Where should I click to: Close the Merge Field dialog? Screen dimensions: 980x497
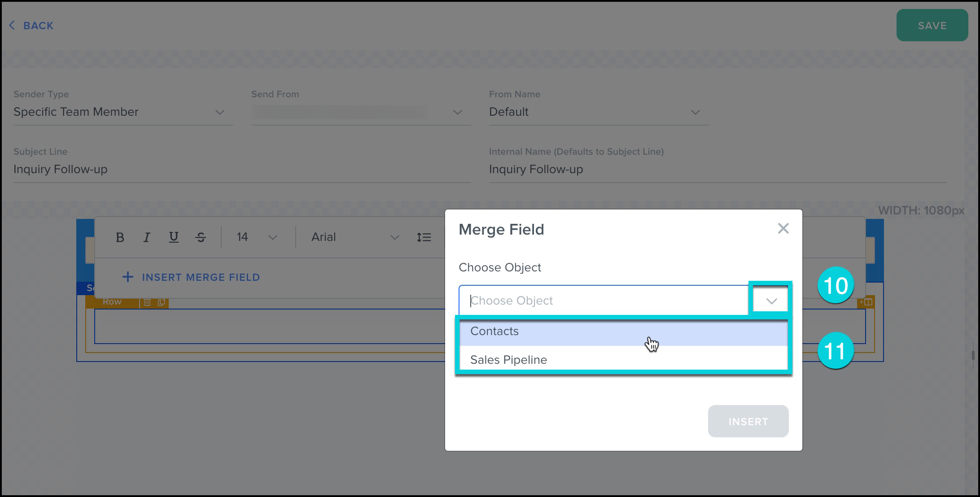coord(783,229)
